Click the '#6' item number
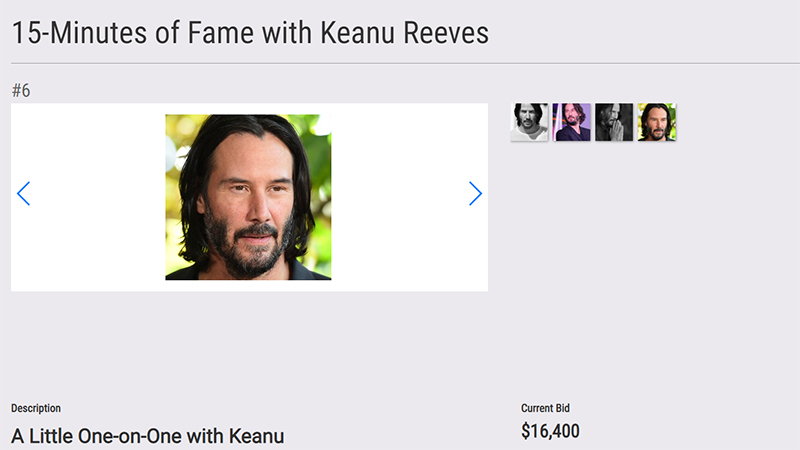 [21, 91]
